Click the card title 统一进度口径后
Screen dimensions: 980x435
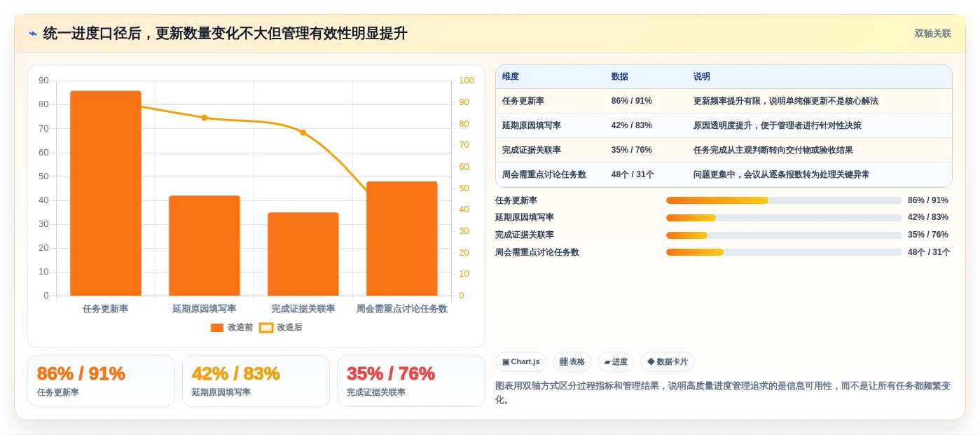225,34
